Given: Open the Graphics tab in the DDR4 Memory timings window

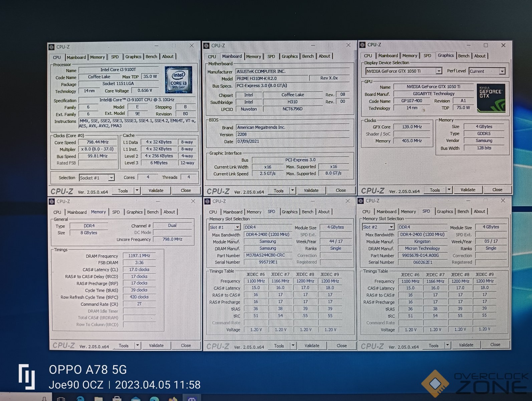Looking at the screenshot, I should [x=135, y=212].
